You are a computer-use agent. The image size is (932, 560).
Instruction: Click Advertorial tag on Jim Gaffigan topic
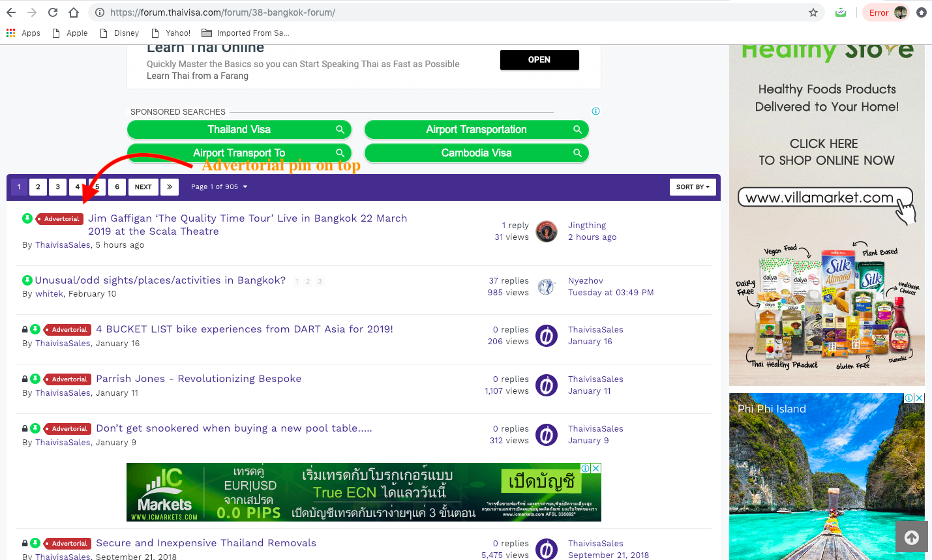coord(59,219)
